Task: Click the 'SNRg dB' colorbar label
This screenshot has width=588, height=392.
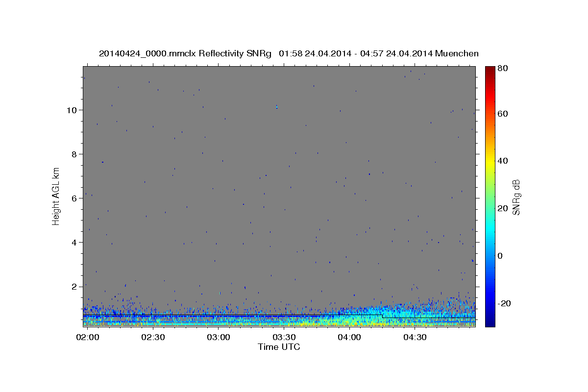Action: click(516, 197)
